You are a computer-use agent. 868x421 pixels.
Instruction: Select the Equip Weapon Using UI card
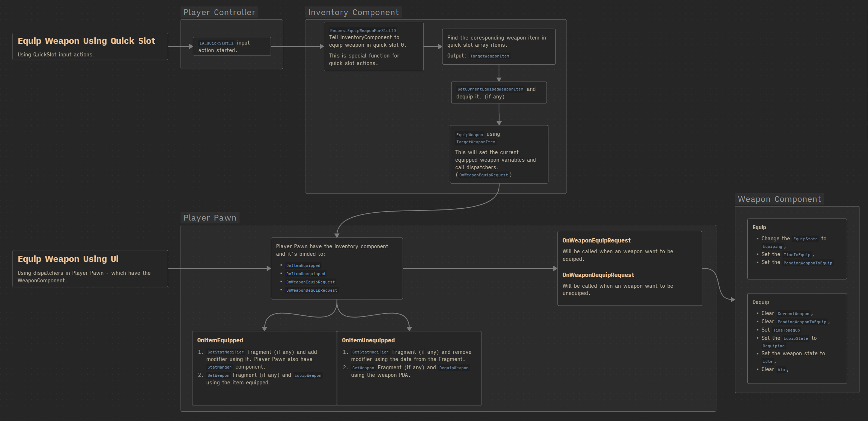pyautogui.click(x=90, y=268)
